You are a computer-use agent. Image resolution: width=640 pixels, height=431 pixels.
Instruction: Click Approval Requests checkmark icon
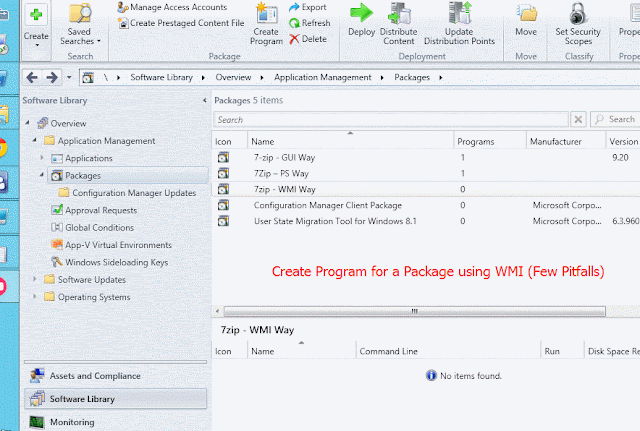tap(57, 210)
